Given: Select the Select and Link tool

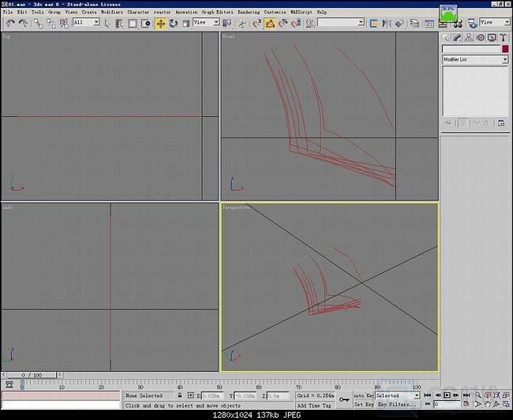Looking at the screenshot, I should (39, 23).
